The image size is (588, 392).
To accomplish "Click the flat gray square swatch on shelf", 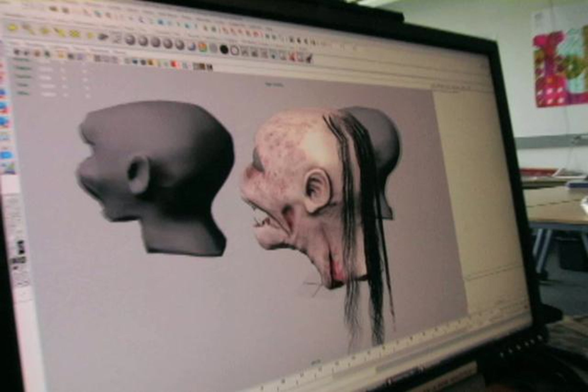I will click(x=213, y=48).
